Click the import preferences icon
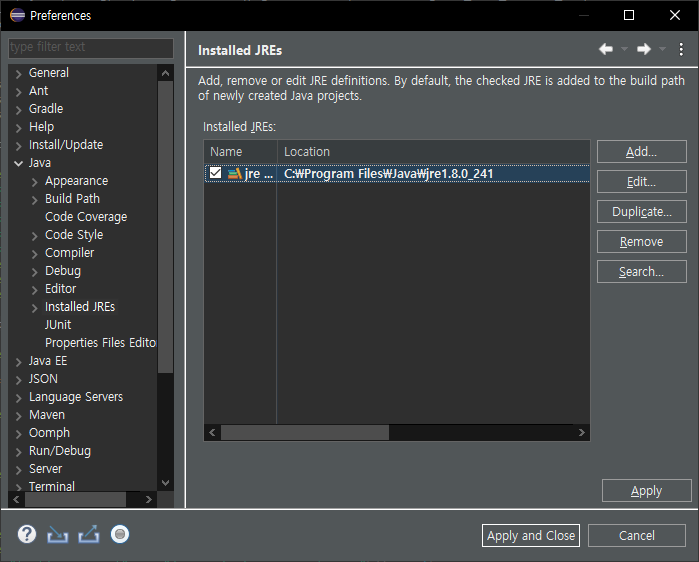Viewport: 699px width, 562px height. (x=58, y=534)
